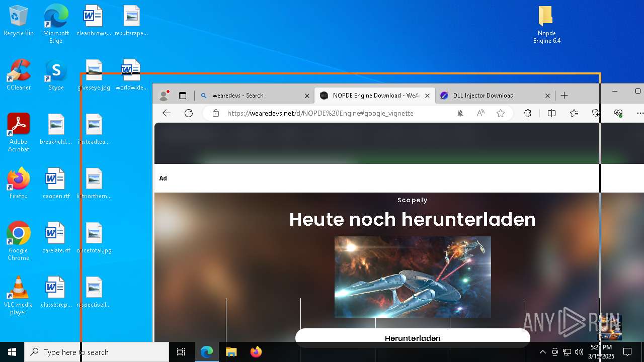644x362 pixels.
Task: Click the Edge address bar URL
Action: point(320,113)
